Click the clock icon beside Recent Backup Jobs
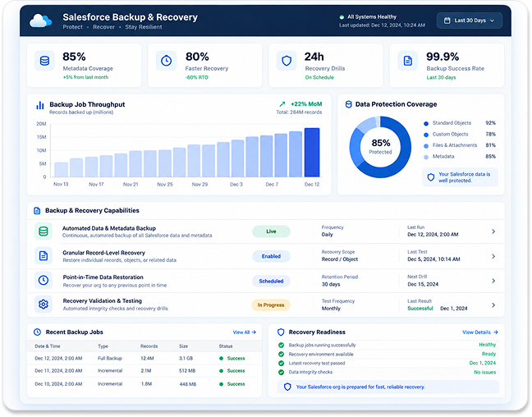532x417 pixels. tap(37, 332)
